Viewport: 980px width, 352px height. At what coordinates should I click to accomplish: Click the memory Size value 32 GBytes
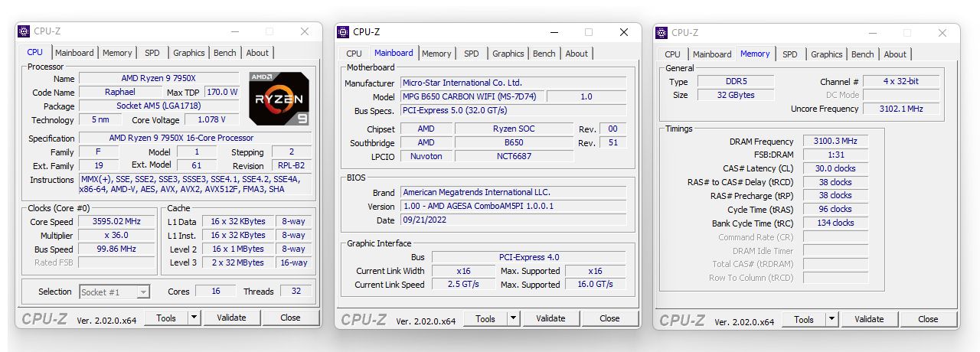pos(736,95)
